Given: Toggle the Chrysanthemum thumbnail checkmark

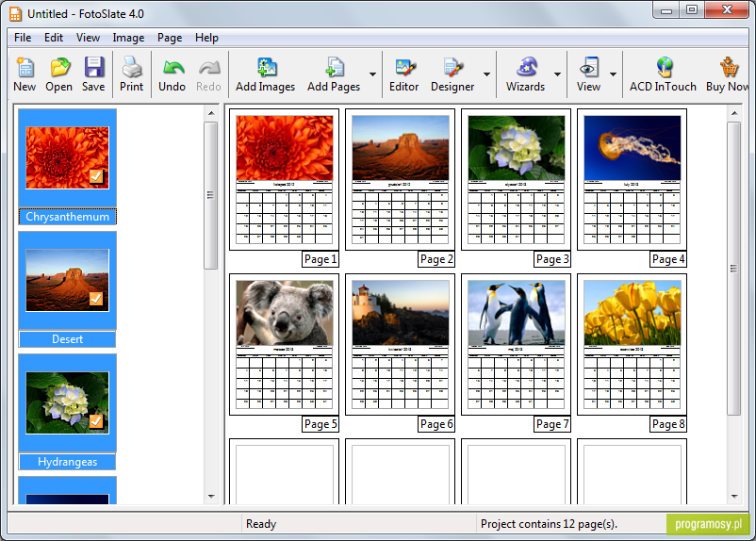Looking at the screenshot, I should pyautogui.click(x=96, y=176).
